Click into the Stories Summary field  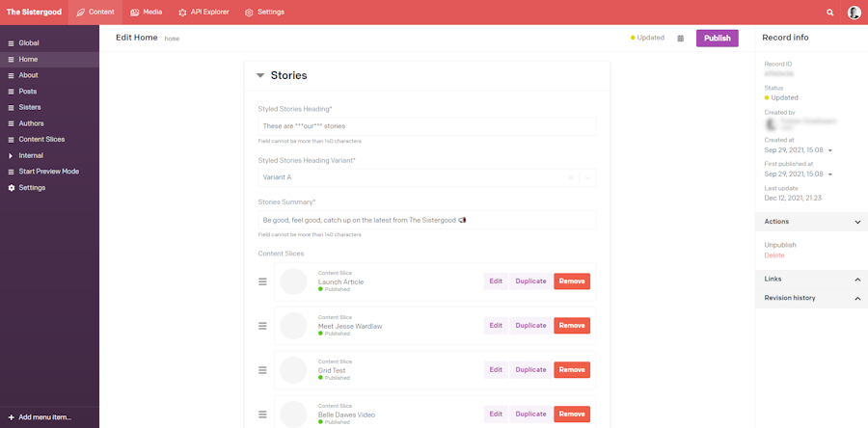tap(427, 220)
